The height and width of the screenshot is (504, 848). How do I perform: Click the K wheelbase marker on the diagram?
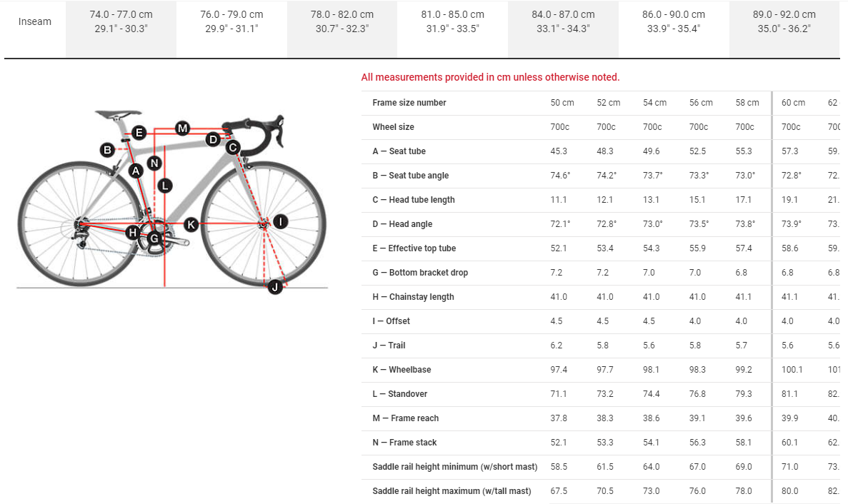pos(191,225)
